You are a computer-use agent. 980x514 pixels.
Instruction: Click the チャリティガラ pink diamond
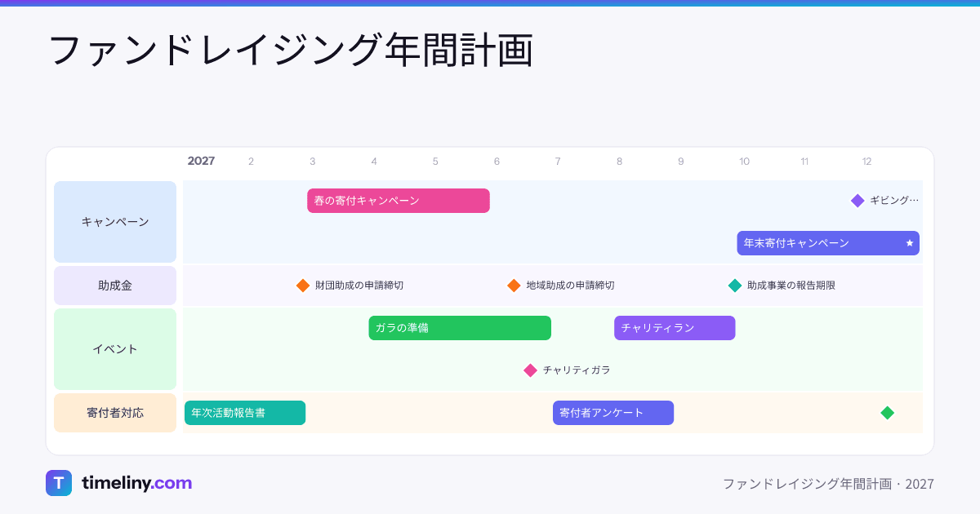point(530,370)
